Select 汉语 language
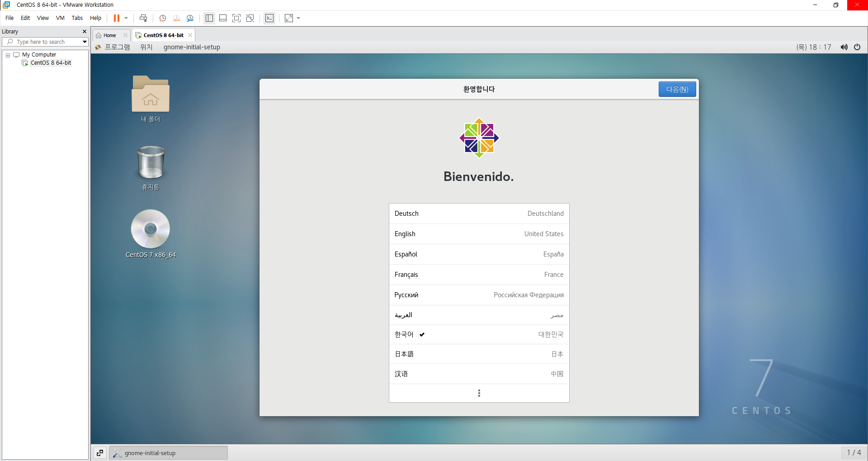The image size is (868, 461). click(479, 374)
